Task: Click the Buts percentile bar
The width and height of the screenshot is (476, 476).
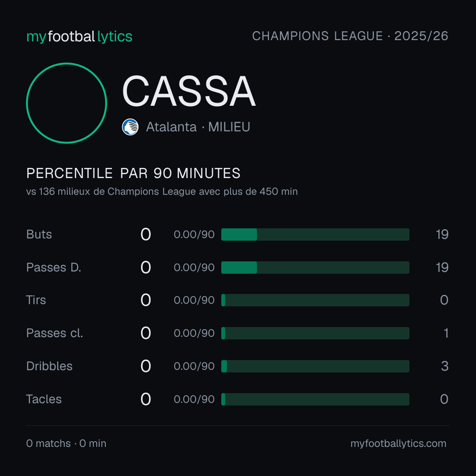Action: [315, 234]
